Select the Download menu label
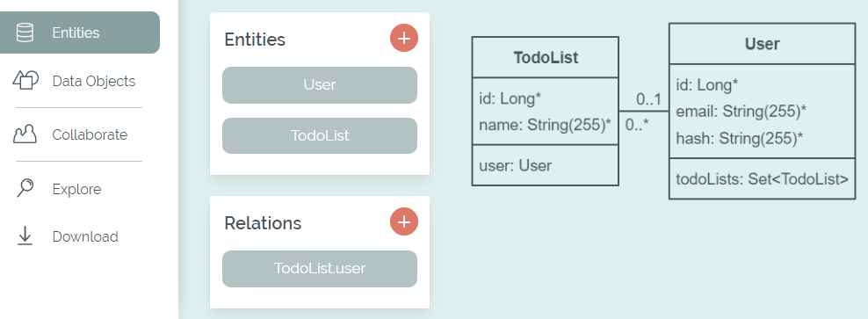Screen dimensions: 868x319 point(85,236)
